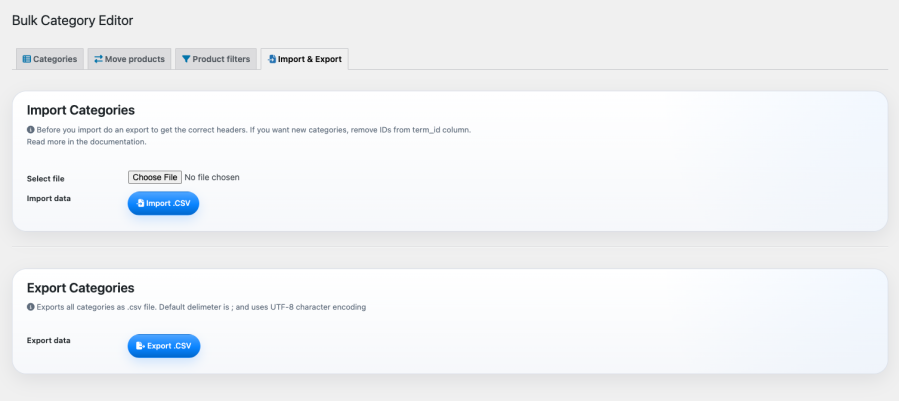
Task: Click the Product filters funnel icon
Action: [x=186, y=59]
